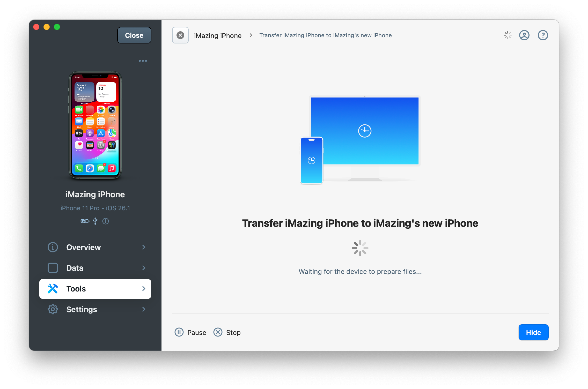Open device details via the info icon
The width and height of the screenshot is (588, 389).
[x=105, y=221]
